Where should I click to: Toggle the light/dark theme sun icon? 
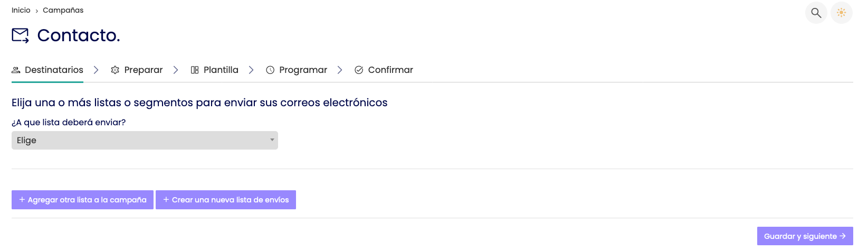click(x=841, y=13)
